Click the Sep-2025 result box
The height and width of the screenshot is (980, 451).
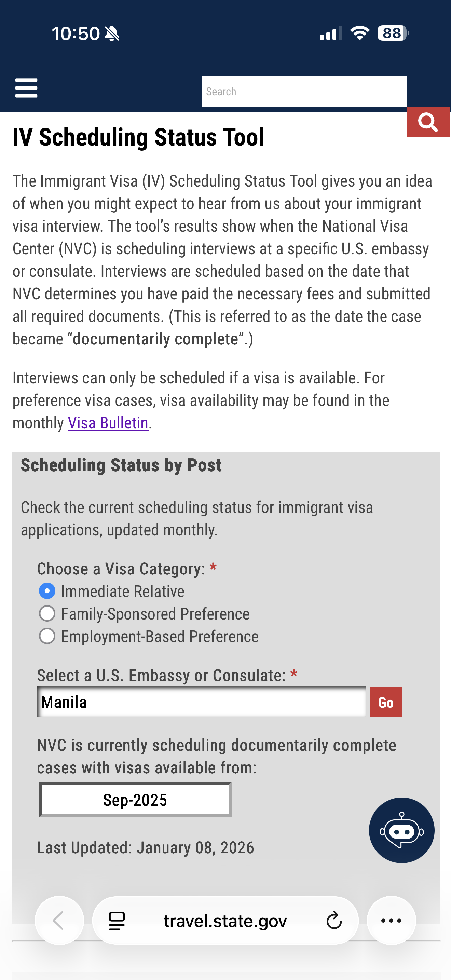point(135,800)
